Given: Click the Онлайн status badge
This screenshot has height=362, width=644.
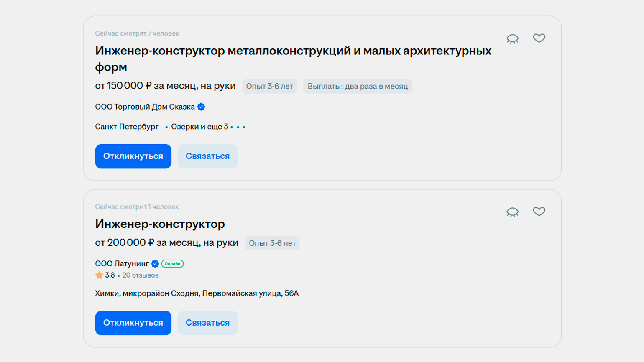Looking at the screenshot, I should [172, 264].
